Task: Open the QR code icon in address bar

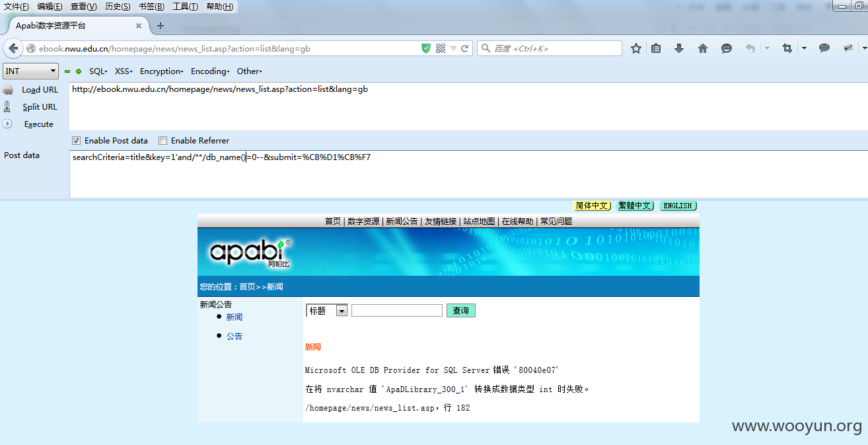Action: click(x=441, y=48)
